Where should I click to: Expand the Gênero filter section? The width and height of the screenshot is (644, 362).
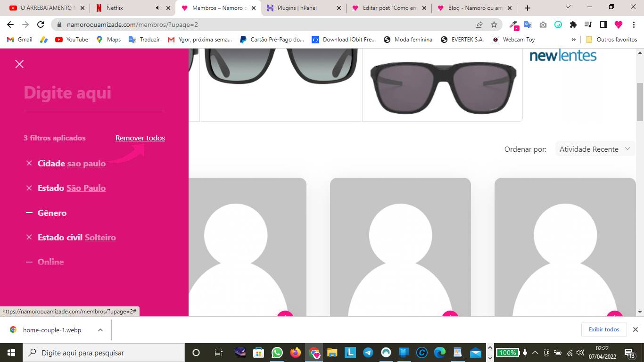point(52,213)
